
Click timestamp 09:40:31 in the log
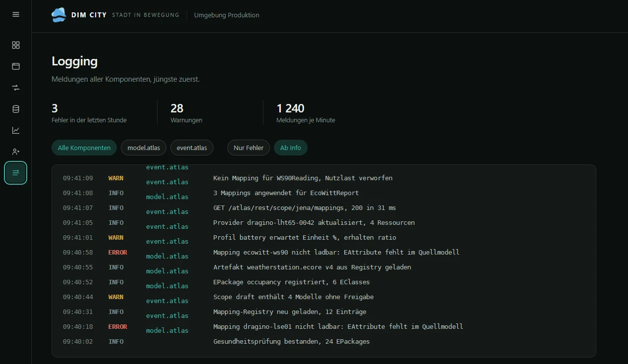[x=78, y=312]
